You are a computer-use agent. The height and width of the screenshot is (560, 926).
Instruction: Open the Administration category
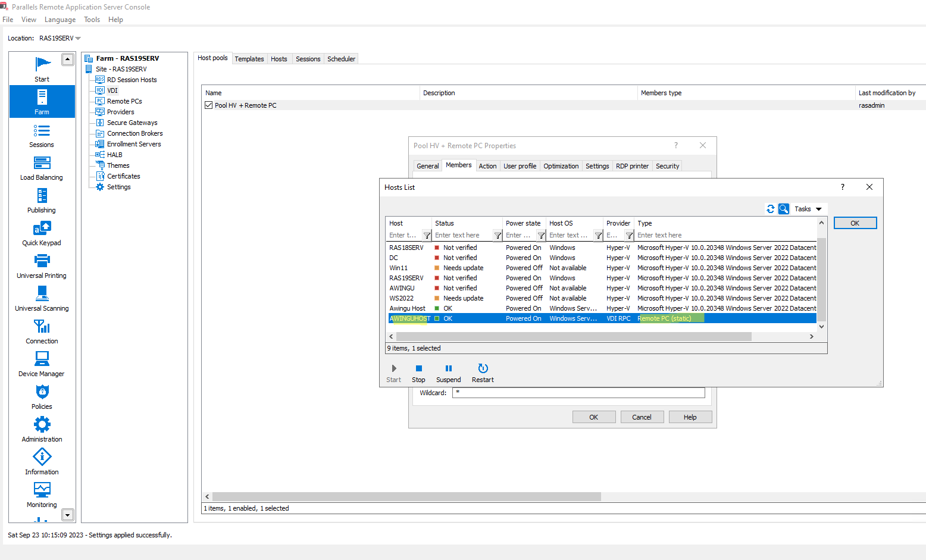[42, 430]
